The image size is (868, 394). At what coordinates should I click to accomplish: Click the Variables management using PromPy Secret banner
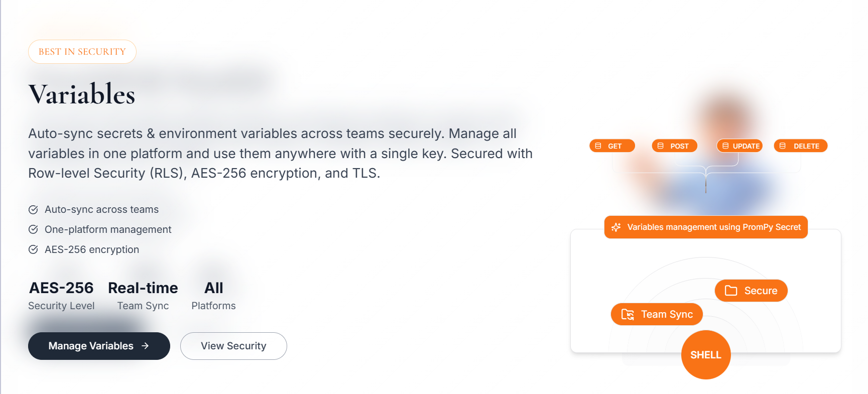click(x=705, y=227)
